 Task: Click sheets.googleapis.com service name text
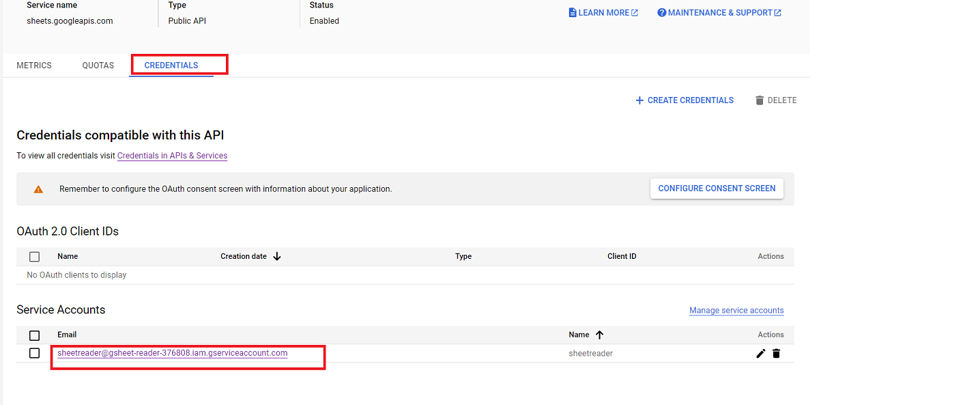70,21
